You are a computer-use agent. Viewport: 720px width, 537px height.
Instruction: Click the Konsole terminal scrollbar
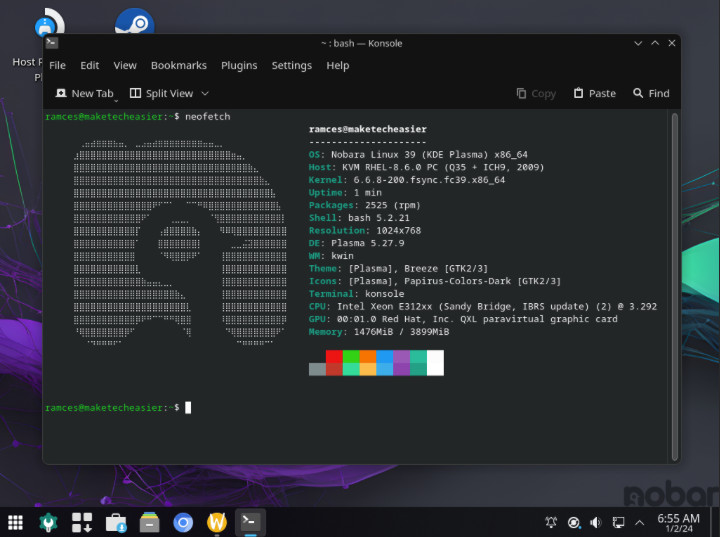(675, 287)
